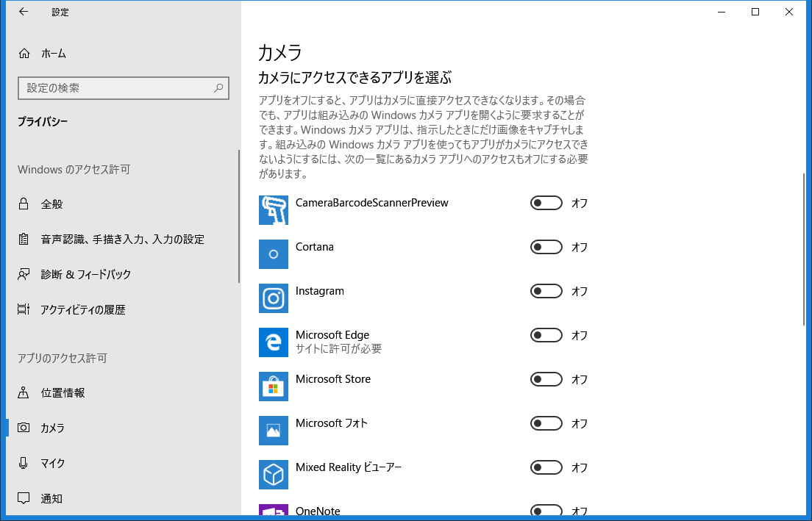Toggle Microsoft フォト camera access

[x=546, y=423]
